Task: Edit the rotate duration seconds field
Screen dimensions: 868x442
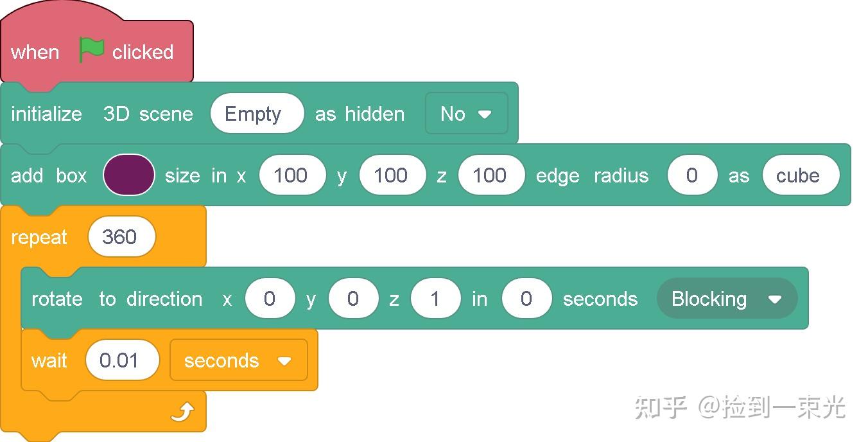Action: point(526,299)
